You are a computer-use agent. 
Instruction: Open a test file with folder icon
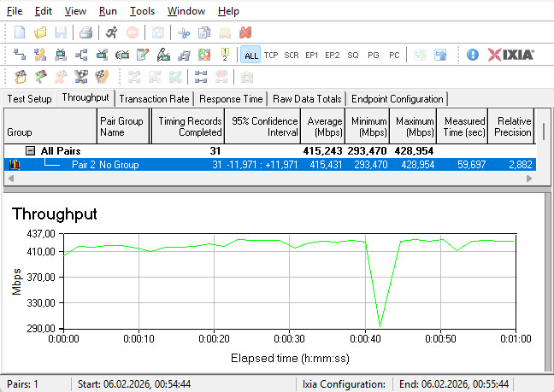click(40, 32)
